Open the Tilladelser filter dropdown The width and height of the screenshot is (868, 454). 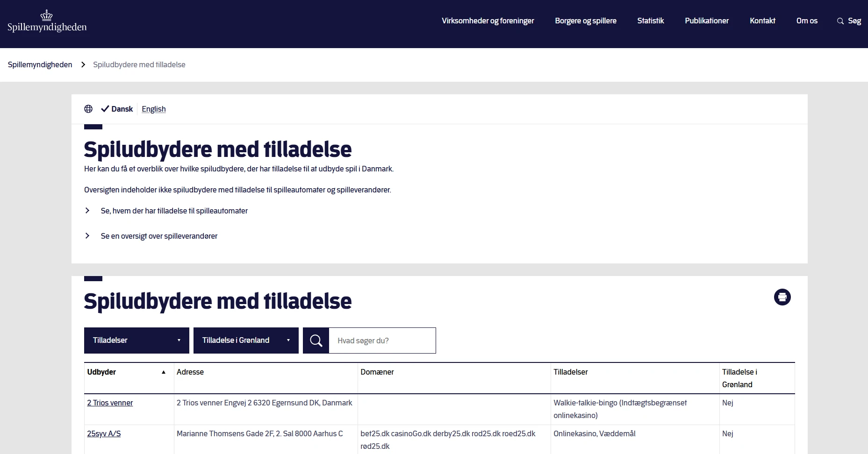tap(136, 340)
